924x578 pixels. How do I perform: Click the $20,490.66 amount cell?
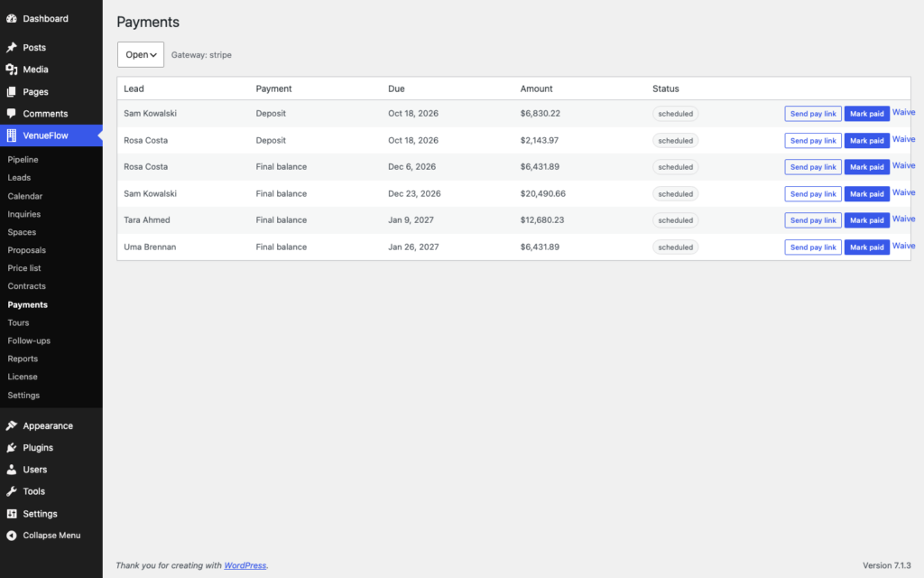(542, 193)
